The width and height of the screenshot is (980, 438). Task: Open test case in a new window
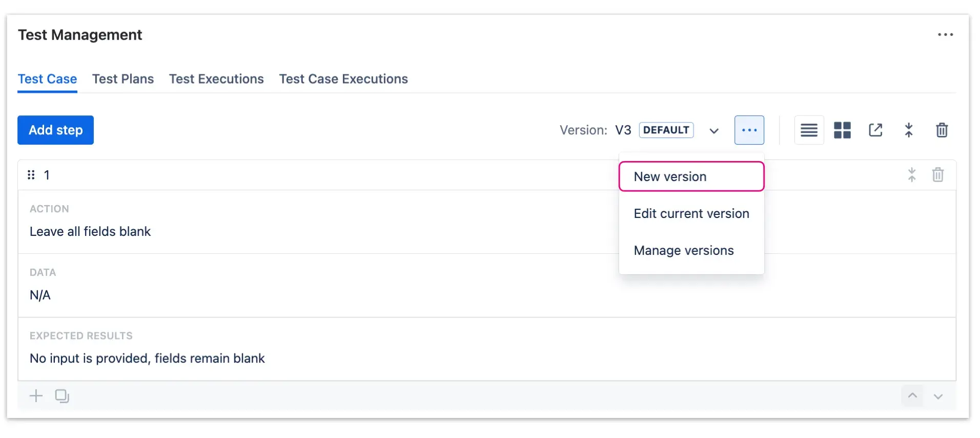click(875, 130)
